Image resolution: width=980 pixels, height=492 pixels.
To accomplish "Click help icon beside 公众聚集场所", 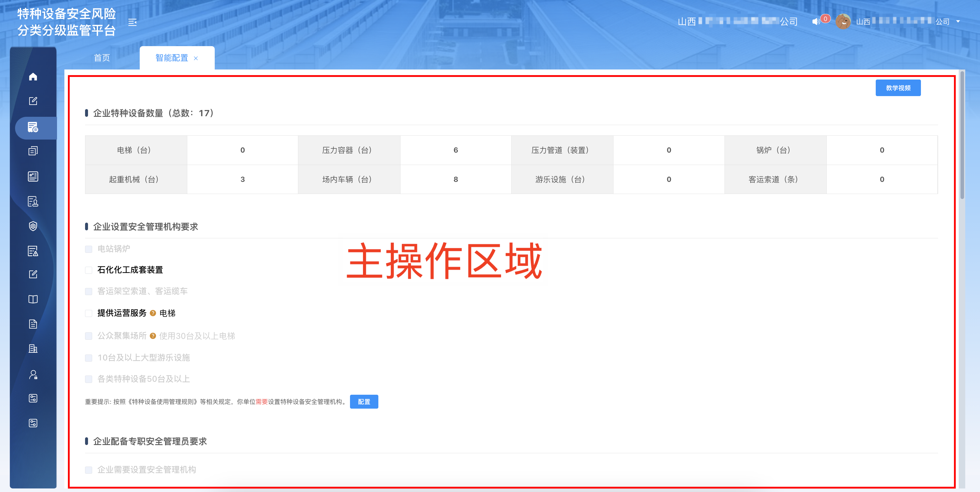I will tap(153, 336).
